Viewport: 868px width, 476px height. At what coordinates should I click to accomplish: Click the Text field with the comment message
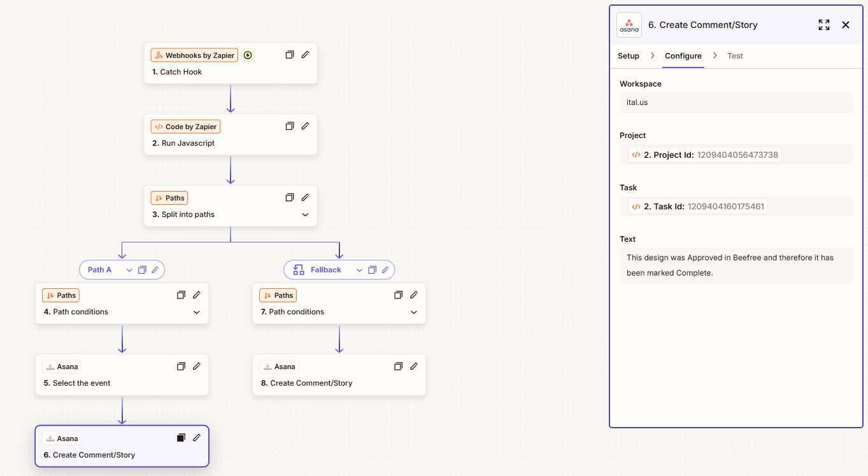[x=736, y=265]
